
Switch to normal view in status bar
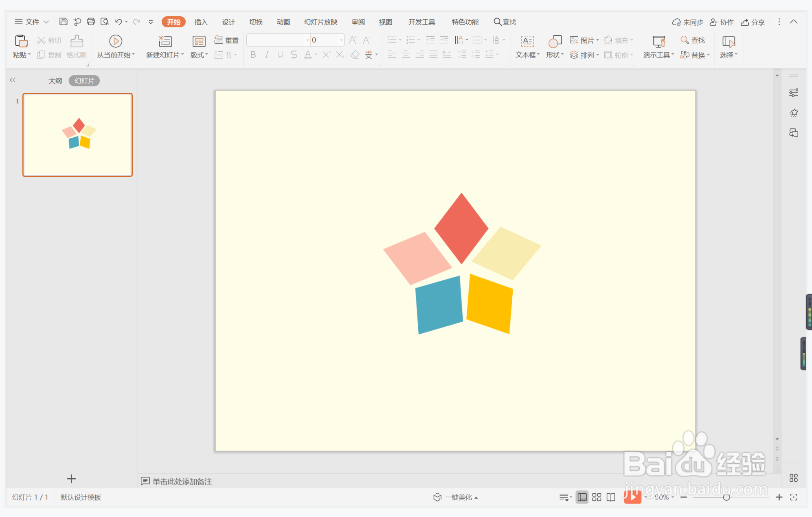pyautogui.click(x=582, y=497)
